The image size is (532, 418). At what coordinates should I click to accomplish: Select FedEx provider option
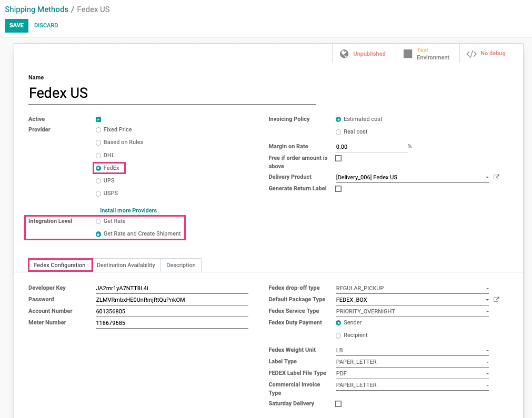(98, 168)
